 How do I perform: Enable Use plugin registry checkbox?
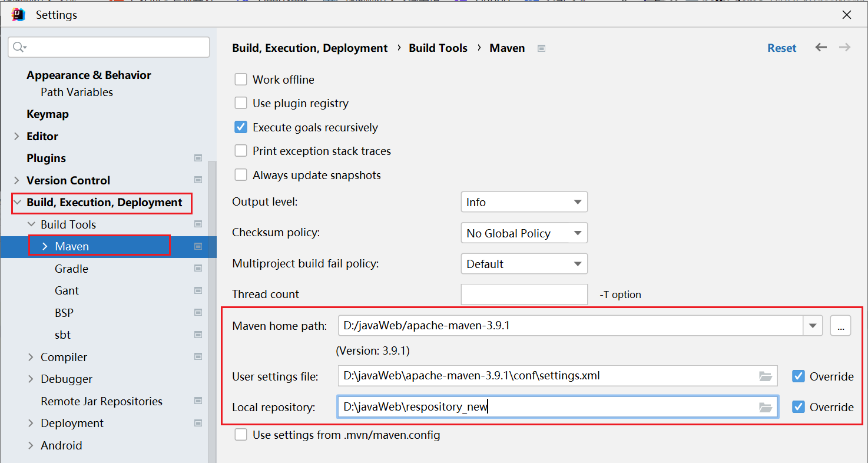[241, 103]
